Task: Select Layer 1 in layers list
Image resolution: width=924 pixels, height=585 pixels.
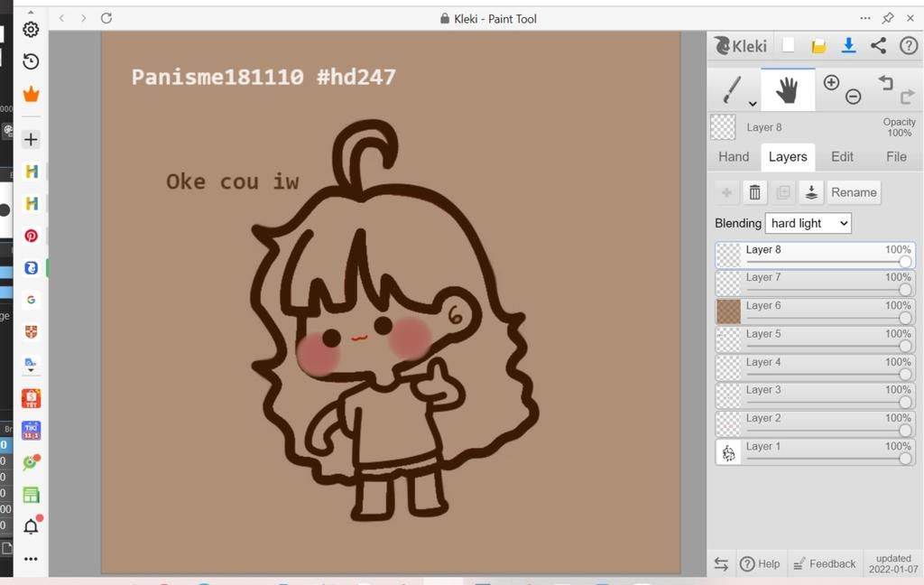Action: coord(815,453)
